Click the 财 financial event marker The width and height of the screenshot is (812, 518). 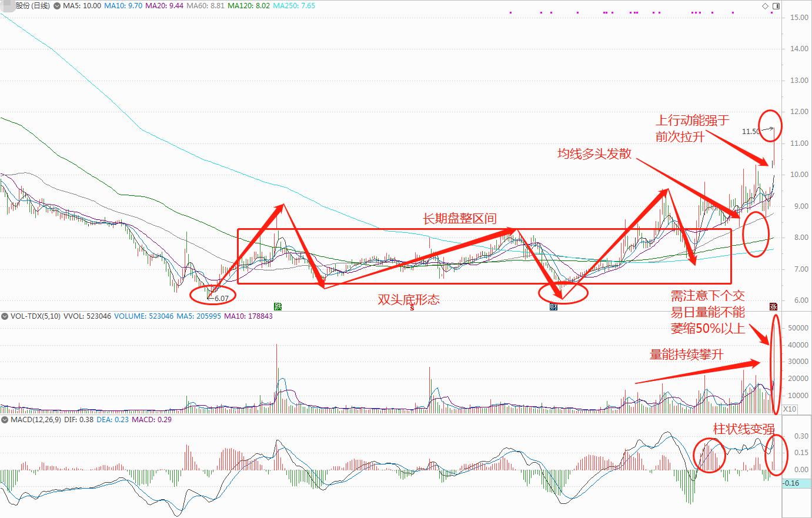[553, 306]
